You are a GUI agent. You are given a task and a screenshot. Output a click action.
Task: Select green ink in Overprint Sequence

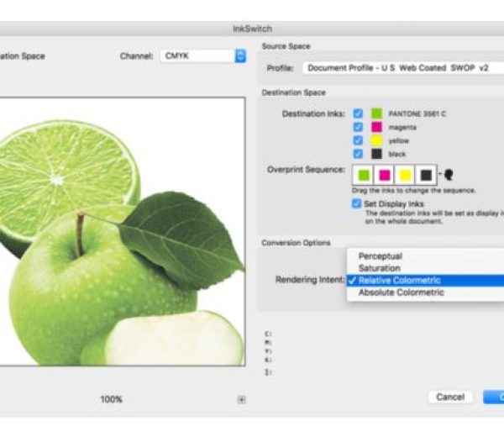pyautogui.click(x=364, y=175)
